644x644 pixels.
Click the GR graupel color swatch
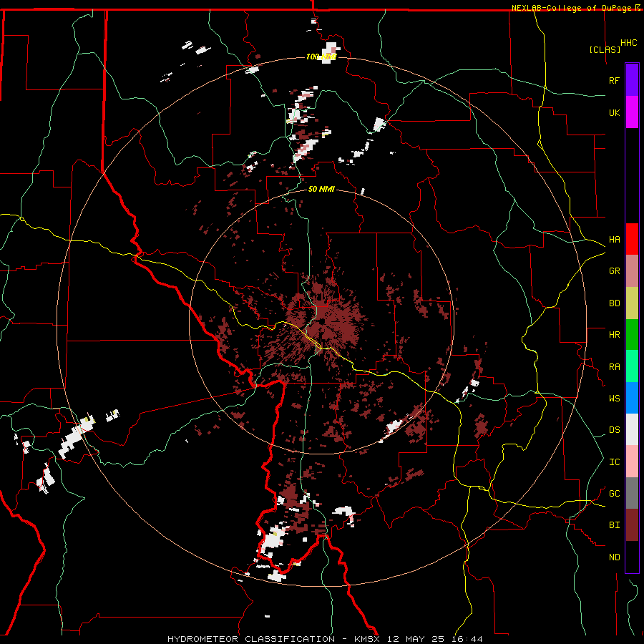point(632,271)
